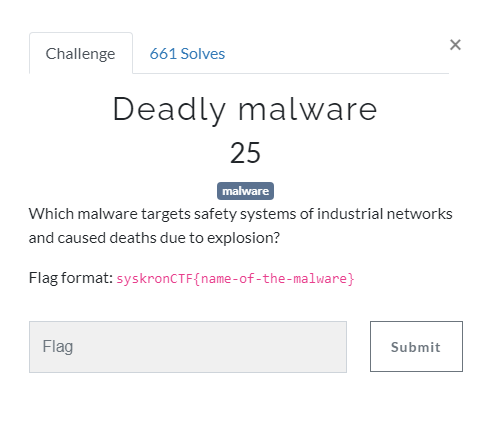The width and height of the screenshot is (493, 421).
Task: Close the challenge dialog with the X
Action: (x=455, y=45)
